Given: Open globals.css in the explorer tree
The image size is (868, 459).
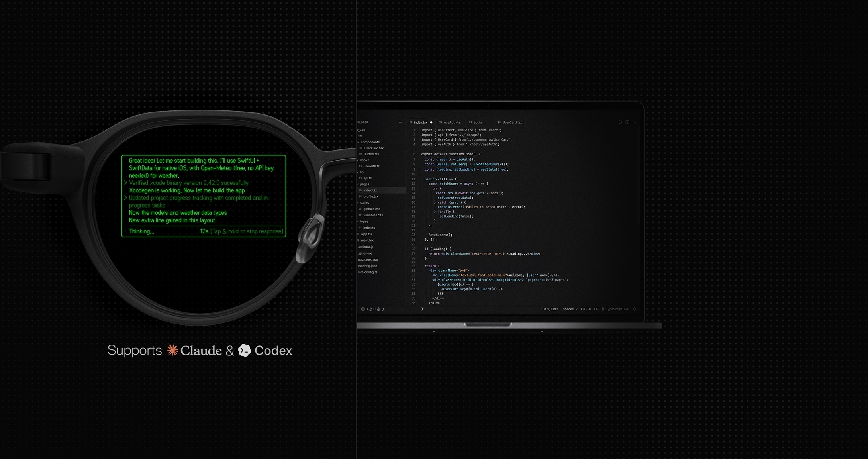Looking at the screenshot, I should 372,209.
